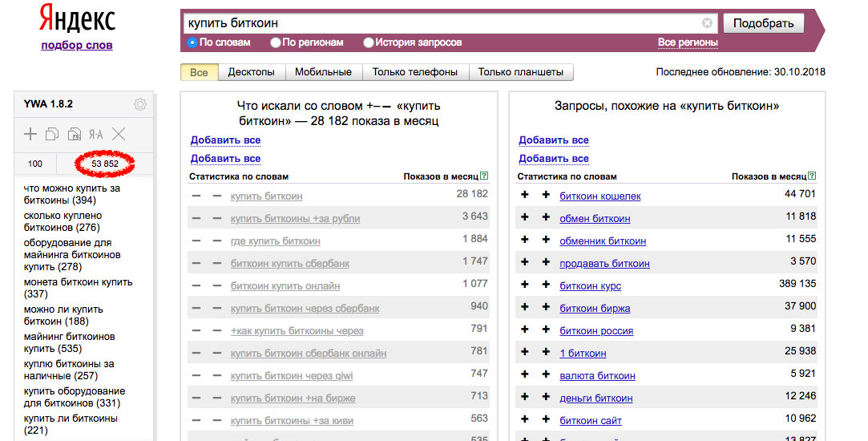This screenshot has height=441, width=868.
Task: Click first plus icon beside '1 биткоин'
Action: click(x=525, y=352)
